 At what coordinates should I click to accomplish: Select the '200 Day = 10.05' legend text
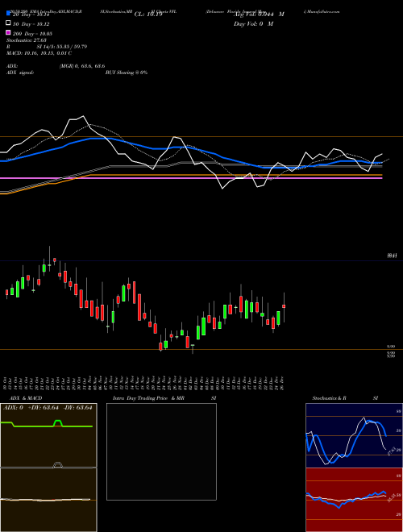[32, 34]
